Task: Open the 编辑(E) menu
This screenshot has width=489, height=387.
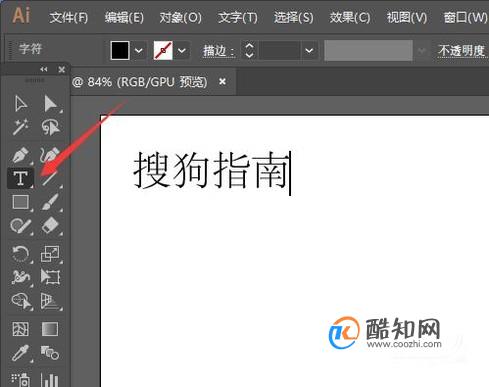Action: (124, 17)
